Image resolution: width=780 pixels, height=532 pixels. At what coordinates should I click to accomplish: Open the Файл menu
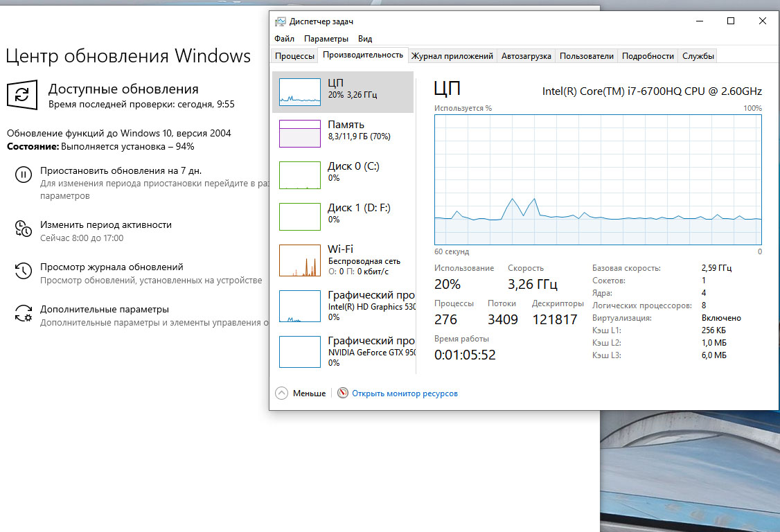click(284, 38)
